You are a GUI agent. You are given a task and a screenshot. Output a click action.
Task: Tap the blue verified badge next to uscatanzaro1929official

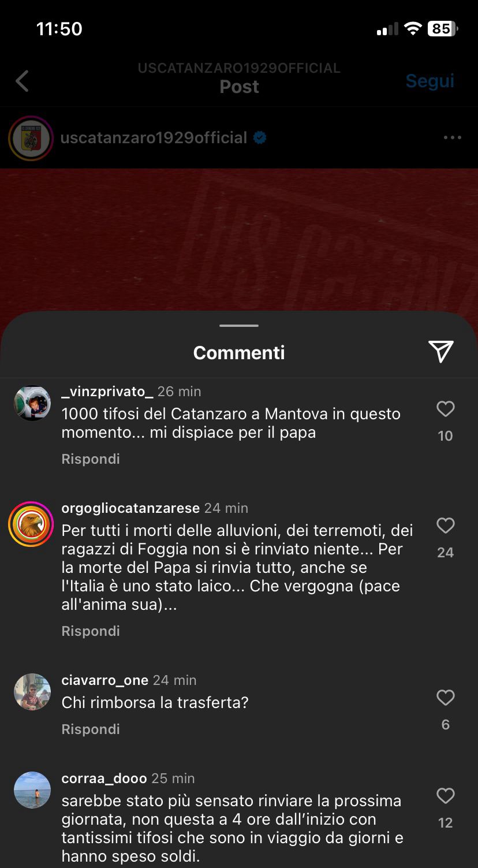coord(260,137)
